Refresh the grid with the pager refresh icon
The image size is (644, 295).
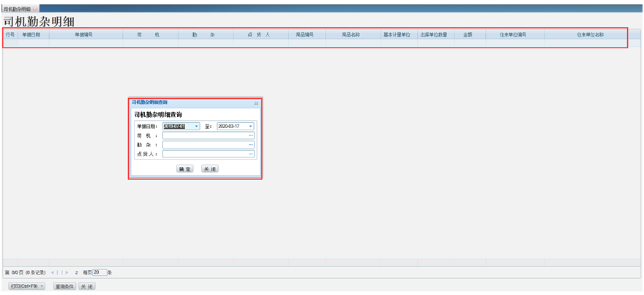click(x=76, y=272)
